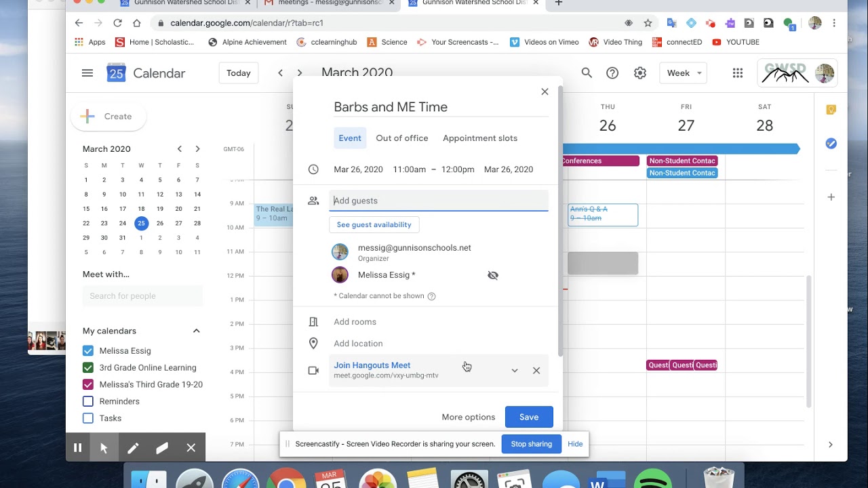The height and width of the screenshot is (488, 868).
Task: Change end time 12:00pm
Action: click(458, 169)
